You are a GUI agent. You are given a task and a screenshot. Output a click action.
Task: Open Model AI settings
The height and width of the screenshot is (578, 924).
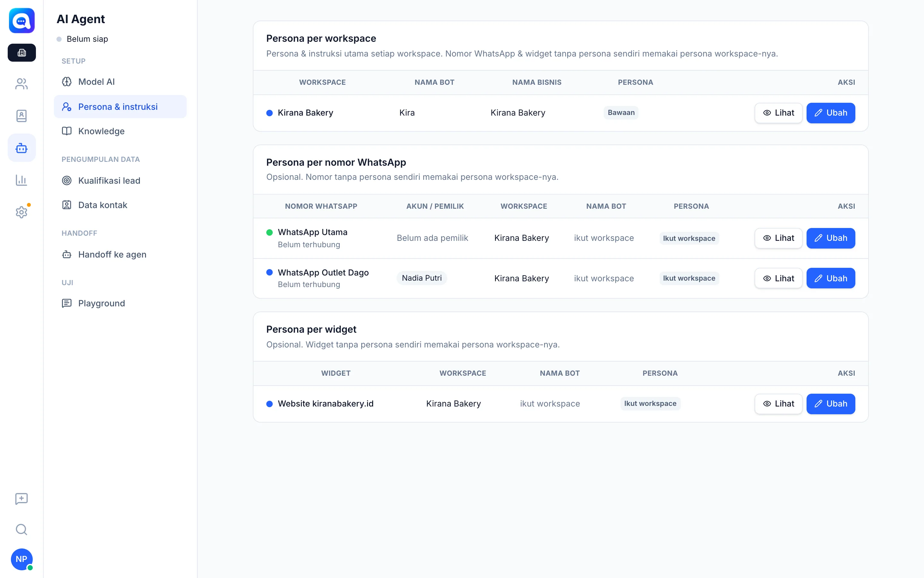point(120,82)
